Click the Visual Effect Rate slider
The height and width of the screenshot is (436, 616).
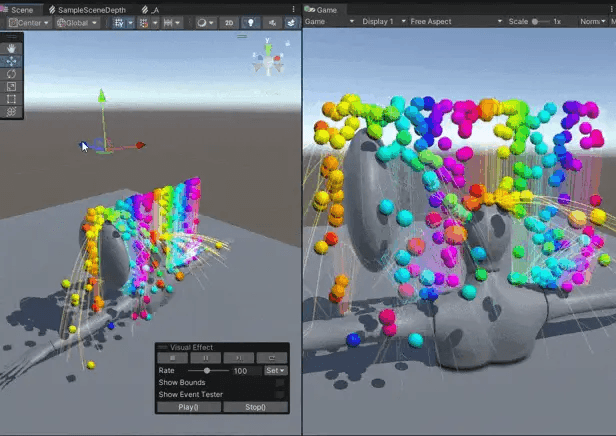pos(207,370)
